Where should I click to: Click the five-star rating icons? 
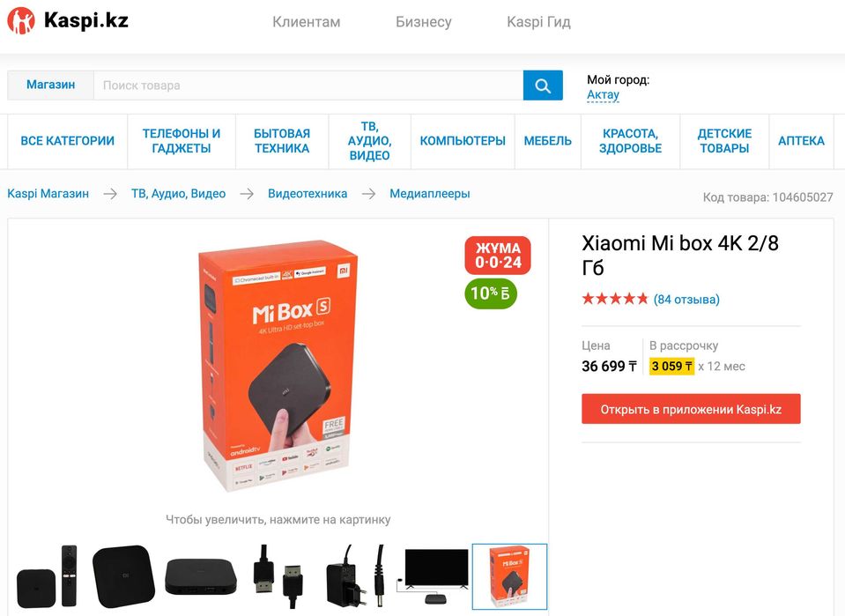pyautogui.click(x=615, y=300)
